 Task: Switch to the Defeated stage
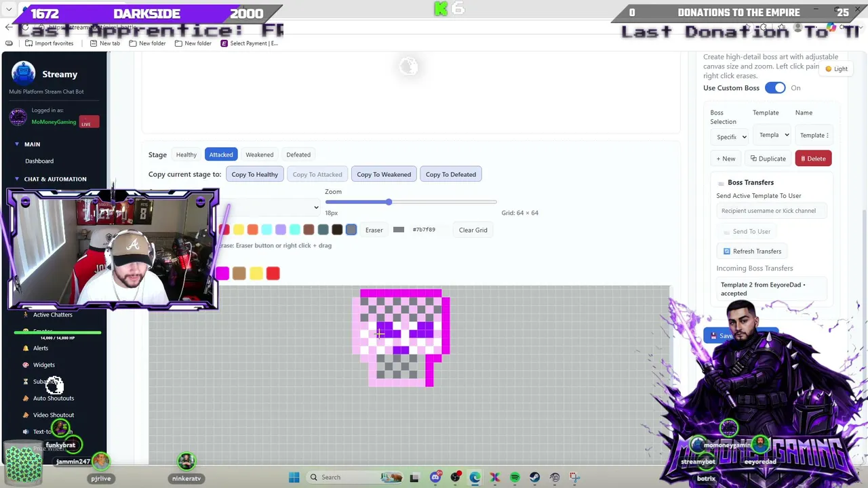[x=298, y=155]
